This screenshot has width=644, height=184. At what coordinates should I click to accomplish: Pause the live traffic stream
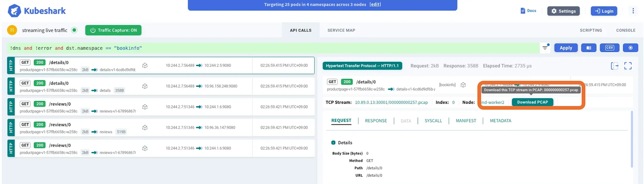[12, 30]
